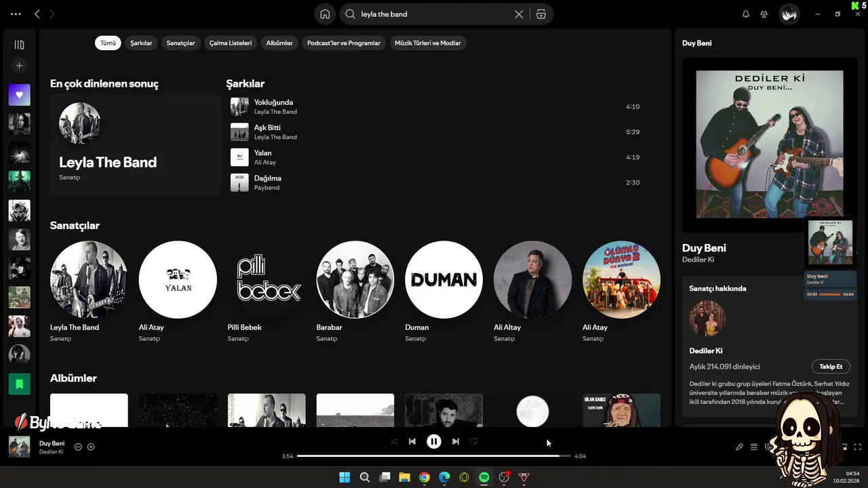Open the Leyla The Band top result card
The image size is (868, 488).
click(135, 144)
